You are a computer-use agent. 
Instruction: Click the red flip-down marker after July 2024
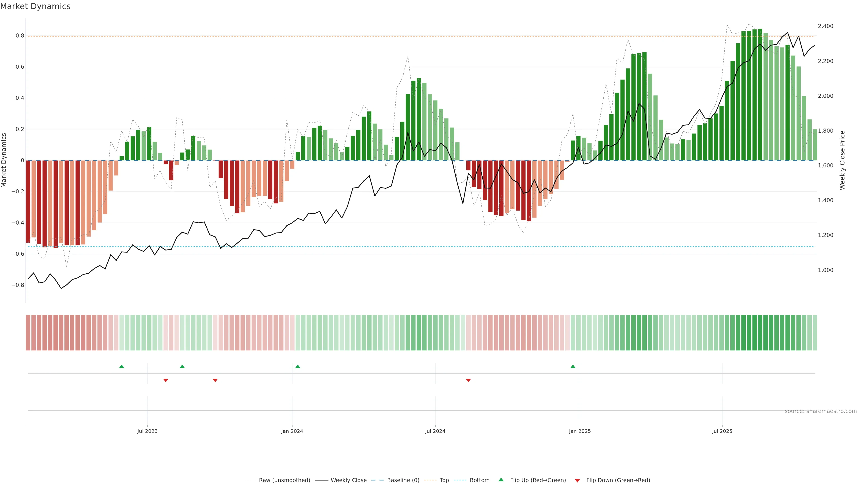coord(468,380)
